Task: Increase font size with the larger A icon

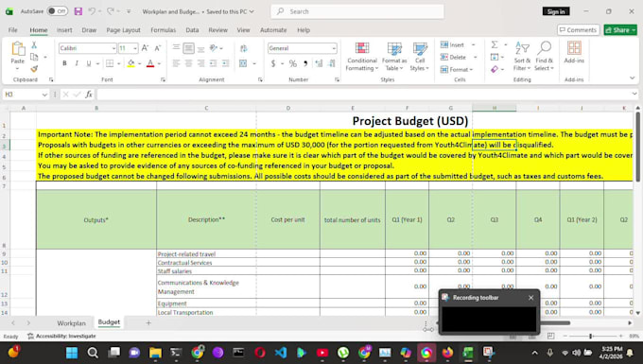Action: click(145, 48)
